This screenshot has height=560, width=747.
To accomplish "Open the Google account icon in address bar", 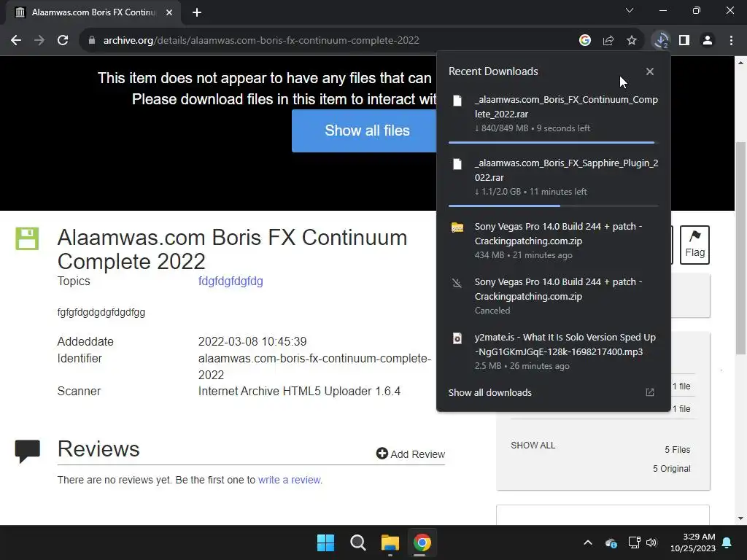I will point(584,41).
